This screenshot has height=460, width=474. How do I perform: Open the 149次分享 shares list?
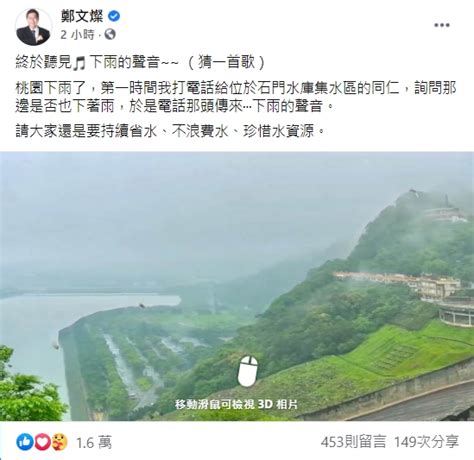click(x=426, y=442)
